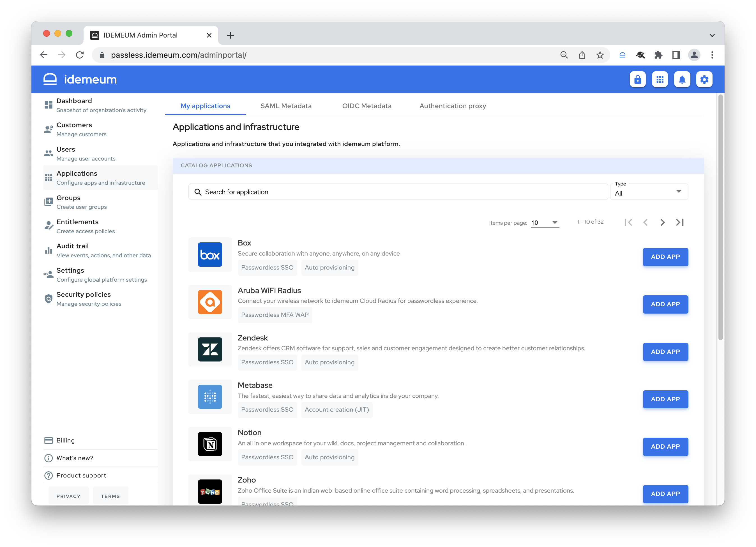Open the Chrome three-dot menu
The image size is (756, 547).
click(712, 55)
